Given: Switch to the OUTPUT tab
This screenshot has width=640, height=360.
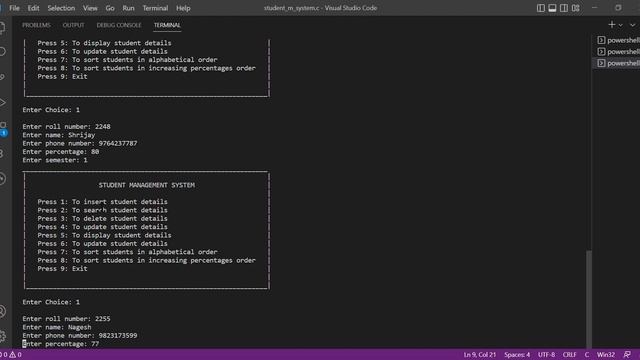Looking at the screenshot, I should [x=73, y=25].
